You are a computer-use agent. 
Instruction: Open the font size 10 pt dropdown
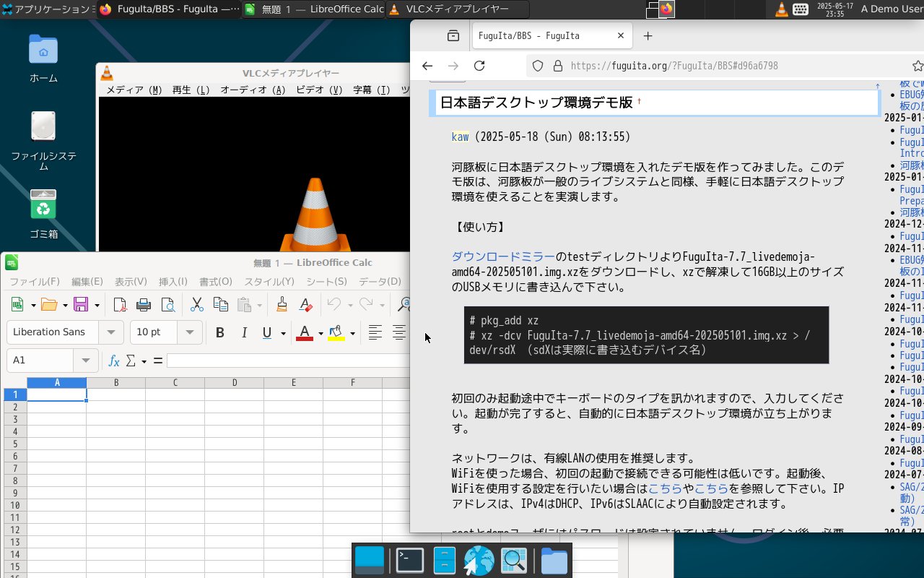[190, 332]
